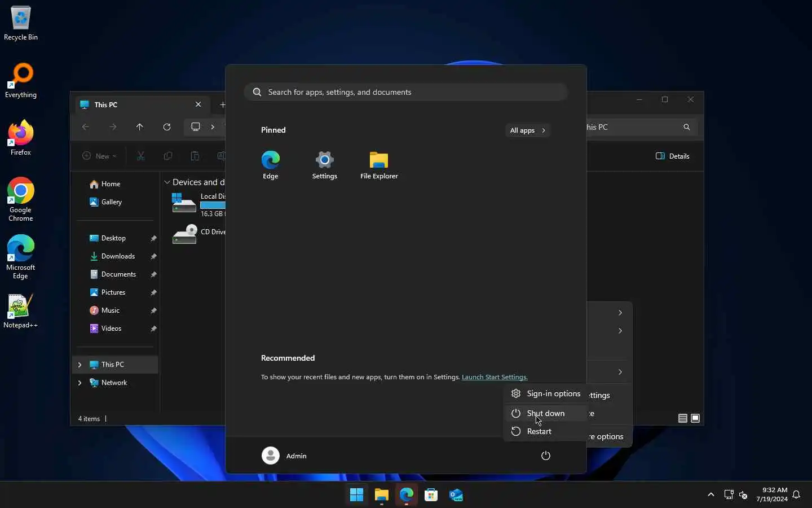
Task: Open Recycle Bin on desktop
Action: point(21,24)
